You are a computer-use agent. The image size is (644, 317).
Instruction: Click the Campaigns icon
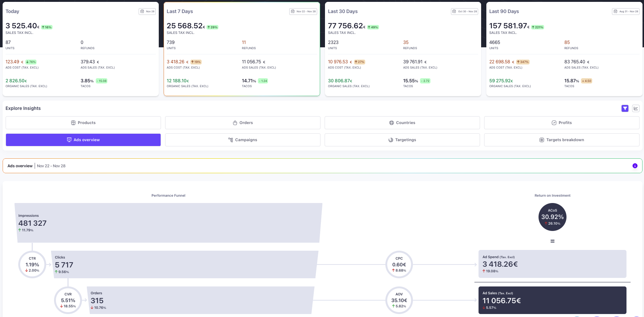coord(231,140)
